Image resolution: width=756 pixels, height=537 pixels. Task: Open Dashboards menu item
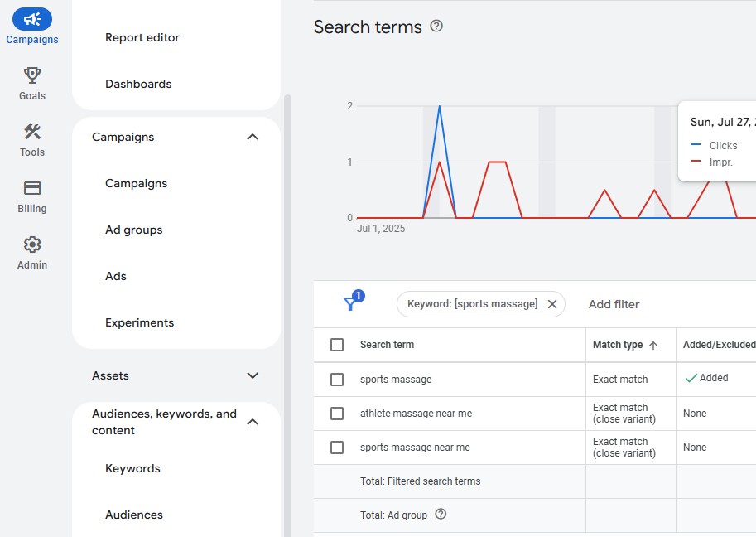138,84
